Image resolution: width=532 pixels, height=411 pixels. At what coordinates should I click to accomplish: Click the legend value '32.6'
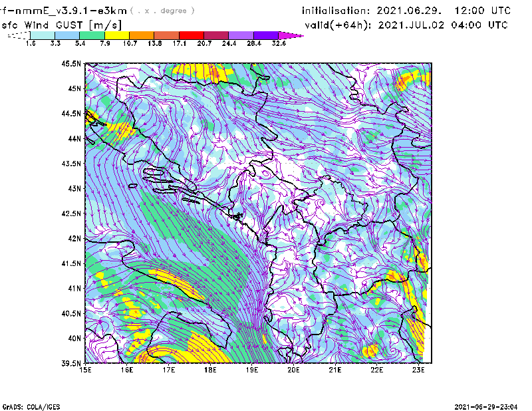click(279, 43)
